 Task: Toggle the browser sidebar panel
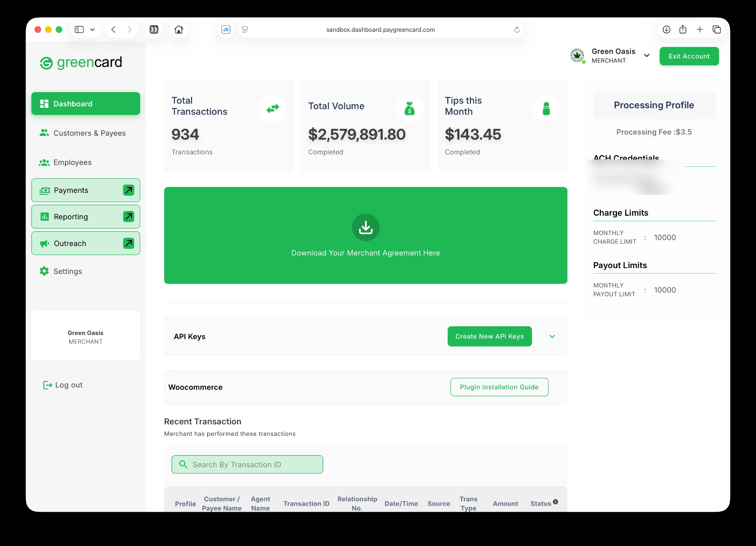click(x=79, y=30)
